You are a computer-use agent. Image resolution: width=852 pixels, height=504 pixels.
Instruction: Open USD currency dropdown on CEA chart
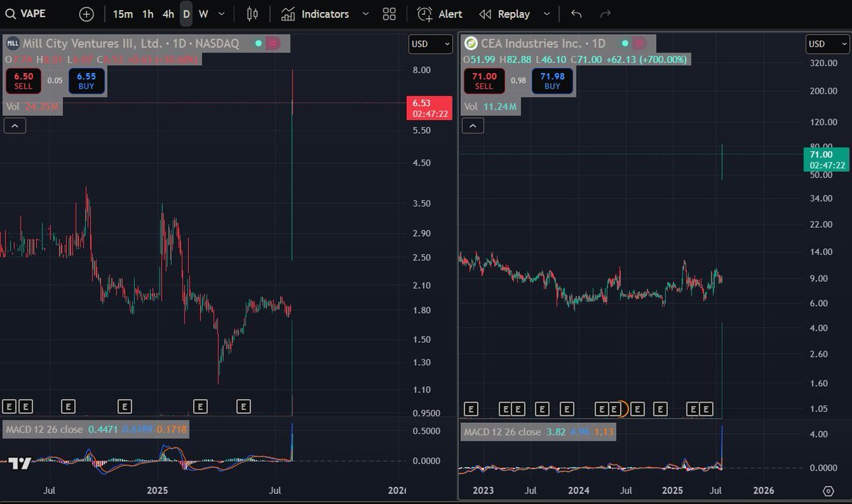(828, 44)
